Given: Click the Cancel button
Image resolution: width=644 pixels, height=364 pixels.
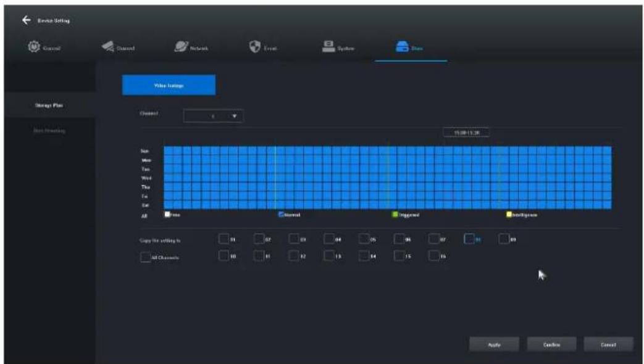Looking at the screenshot, I should coord(608,345).
